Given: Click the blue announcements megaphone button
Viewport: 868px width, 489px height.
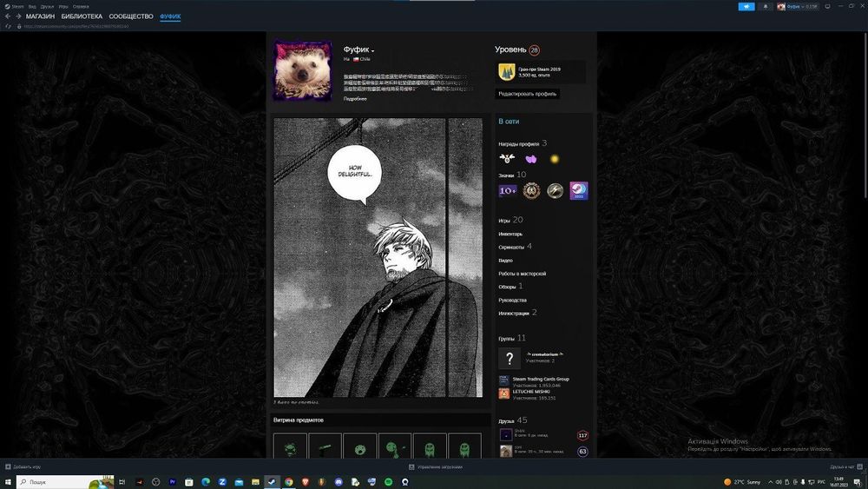Looking at the screenshot, I should (x=746, y=7).
